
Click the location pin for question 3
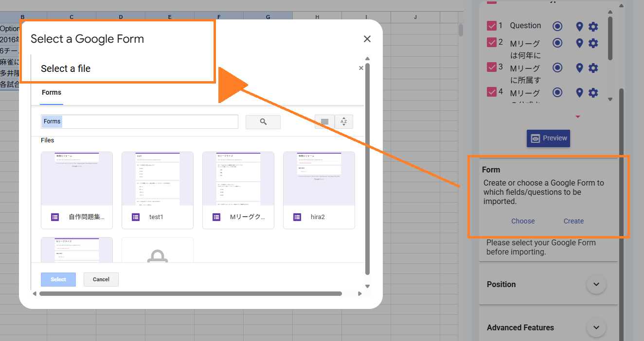coord(579,68)
